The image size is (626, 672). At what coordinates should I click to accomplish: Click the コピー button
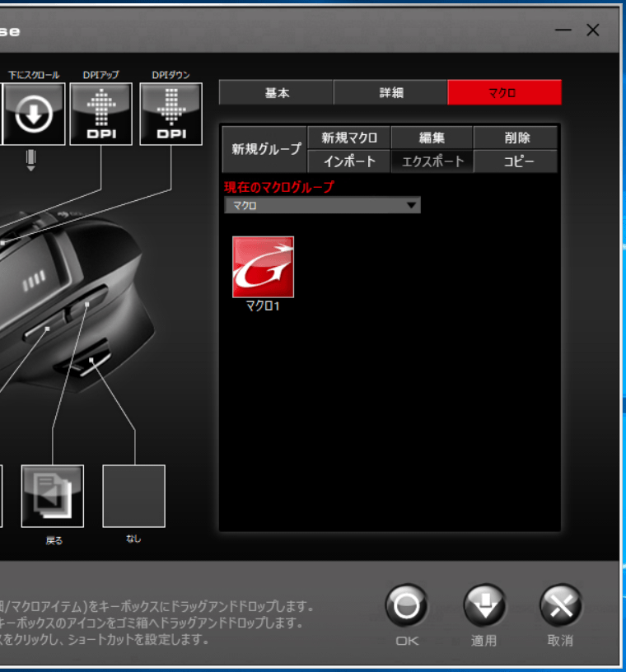(516, 161)
